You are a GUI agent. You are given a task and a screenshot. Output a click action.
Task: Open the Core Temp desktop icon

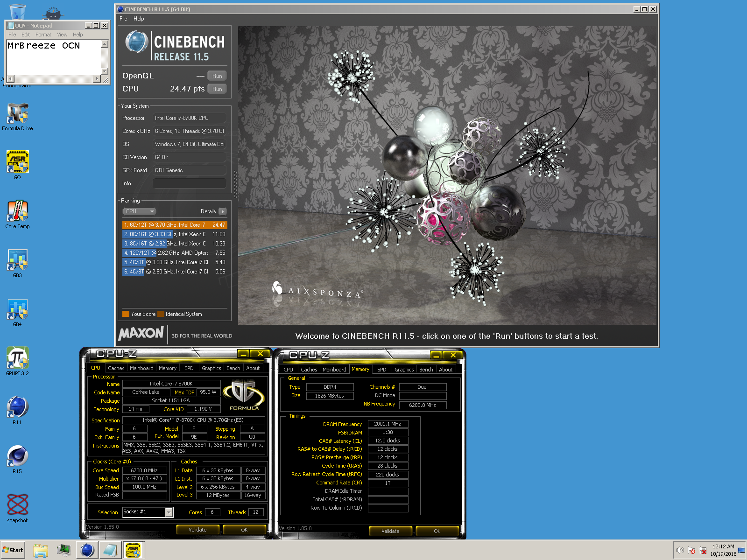pyautogui.click(x=17, y=213)
